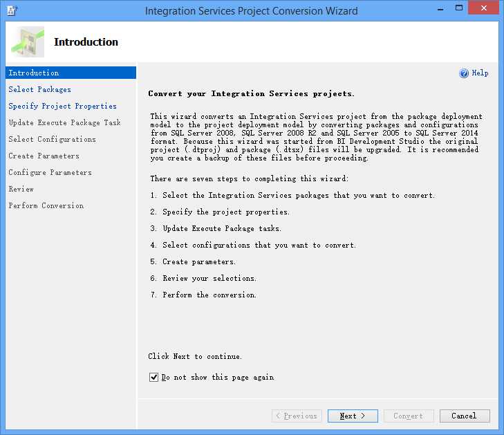This screenshot has height=435, width=504.
Task: Select the Introduction step in sidebar
Action: [x=34, y=73]
